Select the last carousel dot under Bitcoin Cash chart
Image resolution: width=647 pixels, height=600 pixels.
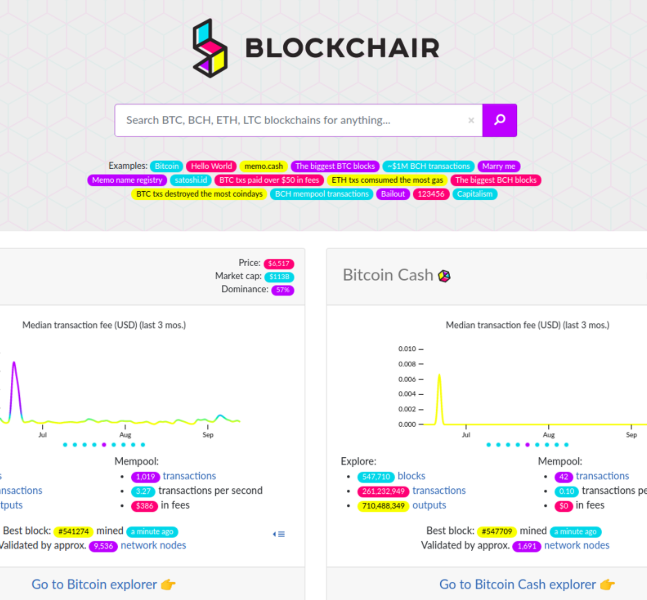click(566, 444)
